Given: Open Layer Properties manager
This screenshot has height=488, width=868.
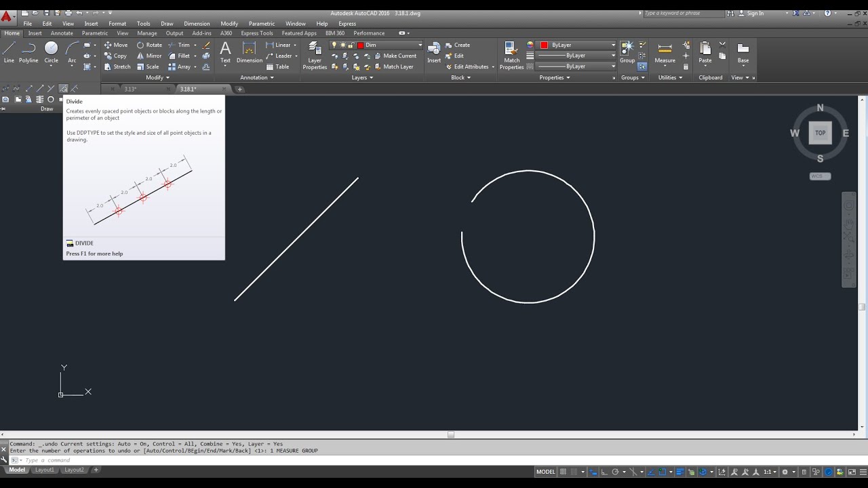Looking at the screenshot, I should point(315,55).
